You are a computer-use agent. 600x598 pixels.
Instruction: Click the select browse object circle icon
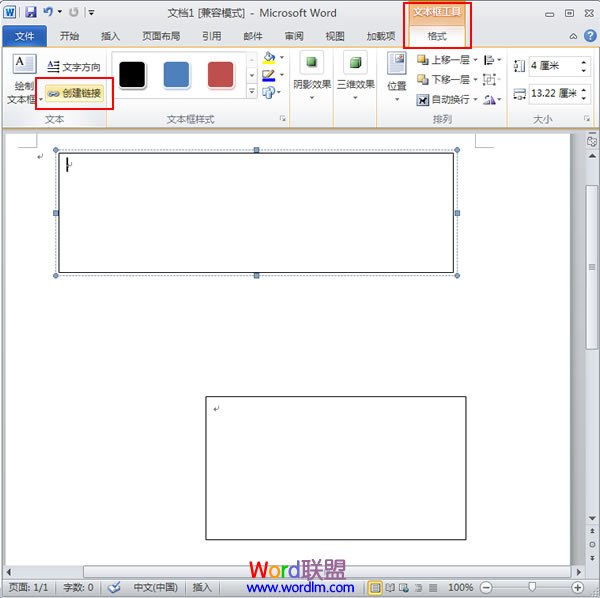tap(592, 544)
